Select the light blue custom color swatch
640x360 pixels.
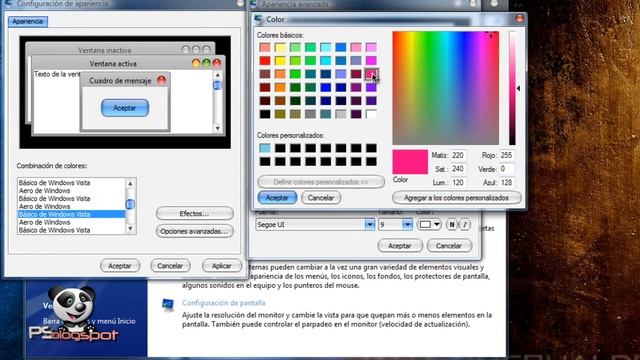tap(265, 148)
